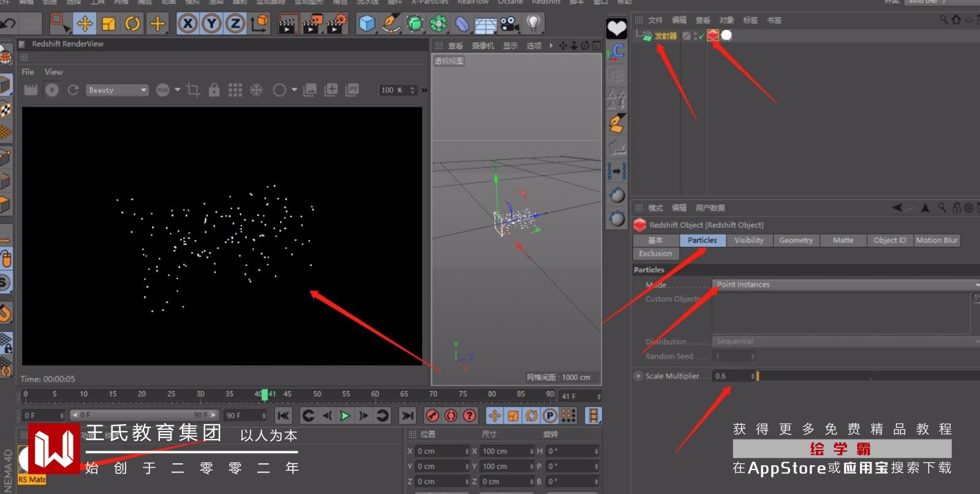Click the Undo arrow in the top toolbar
The width and height of the screenshot is (980, 494).
(x=8, y=24)
